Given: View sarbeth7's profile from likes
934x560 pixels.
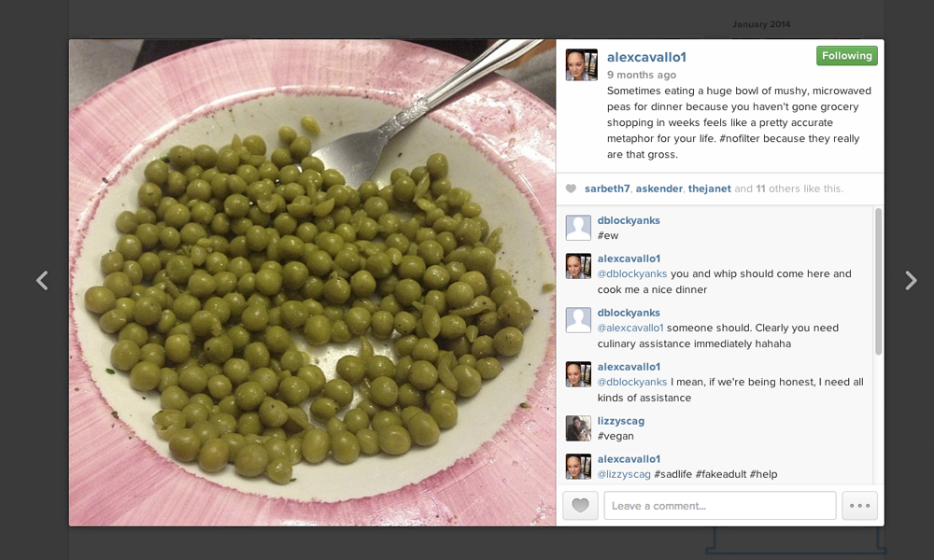Looking at the screenshot, I should [x=607, y=189].
